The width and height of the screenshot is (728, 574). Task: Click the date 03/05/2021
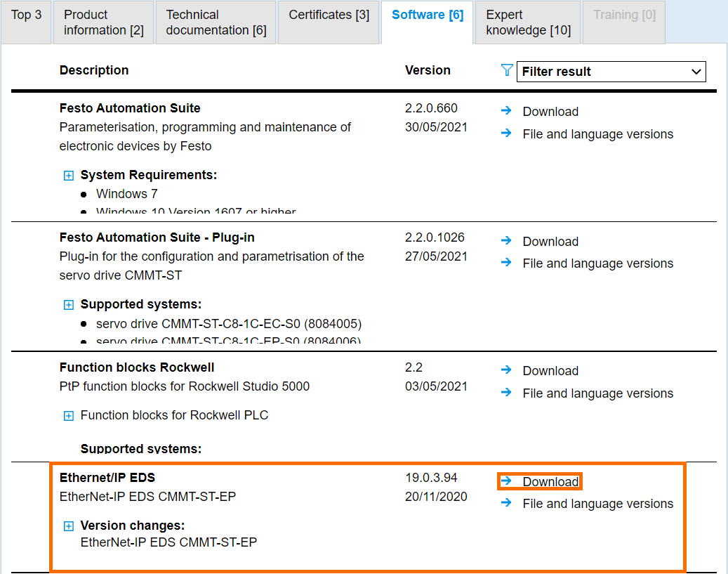[x=436, y=386]
